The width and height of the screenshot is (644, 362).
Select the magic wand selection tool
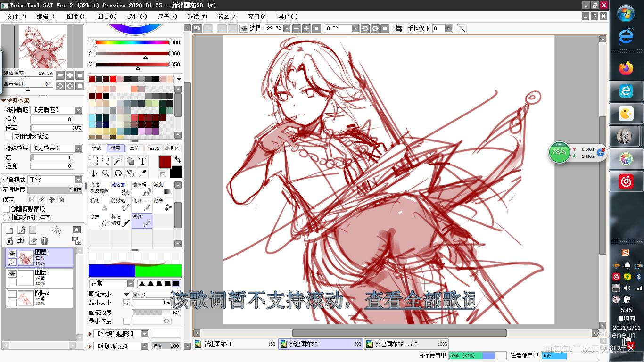[x=118, y=161]
